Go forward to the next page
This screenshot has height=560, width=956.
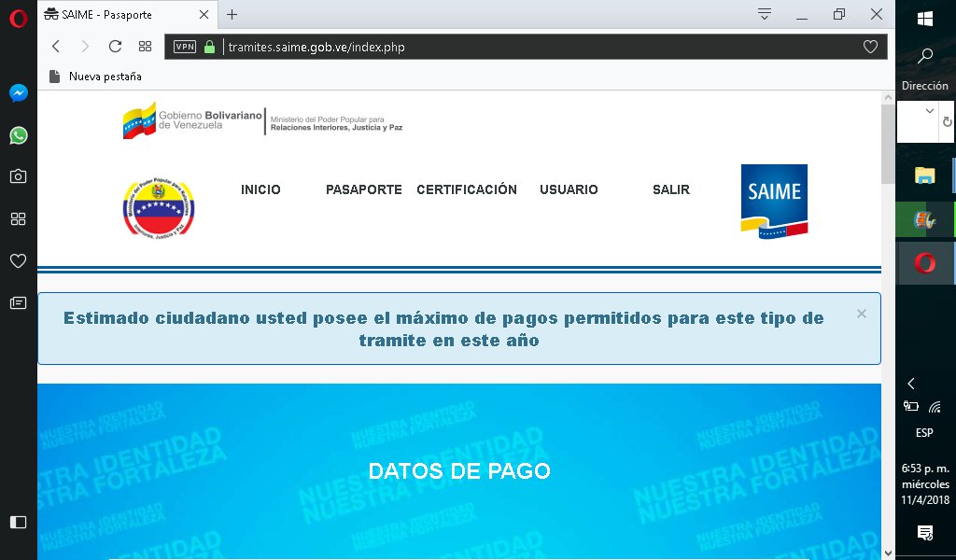click(x=85, y=47)
